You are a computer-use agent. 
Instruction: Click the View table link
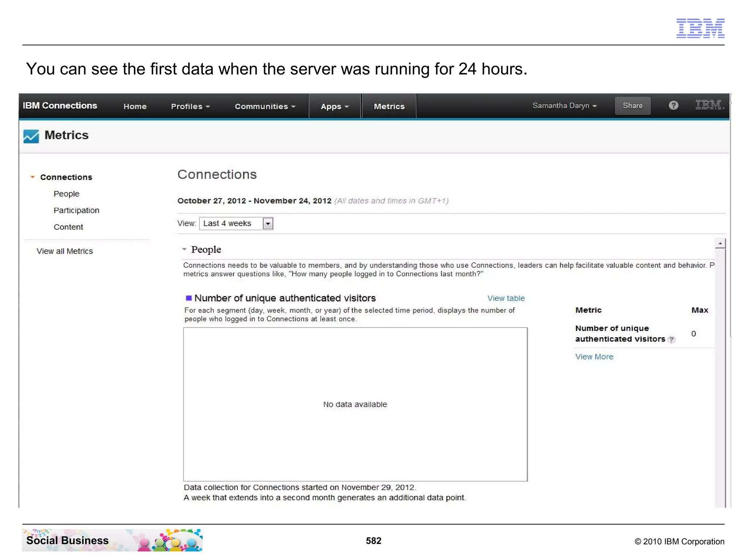(x=506, y=298)
